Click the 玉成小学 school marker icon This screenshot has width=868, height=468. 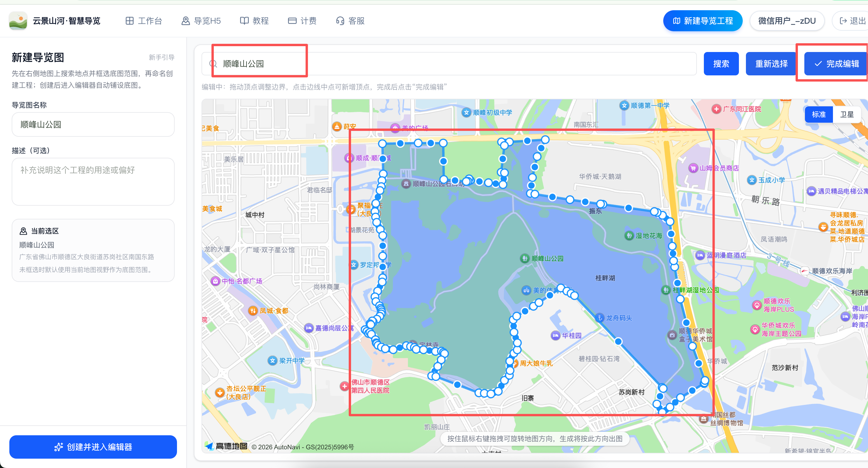click(x=752, y=180)
